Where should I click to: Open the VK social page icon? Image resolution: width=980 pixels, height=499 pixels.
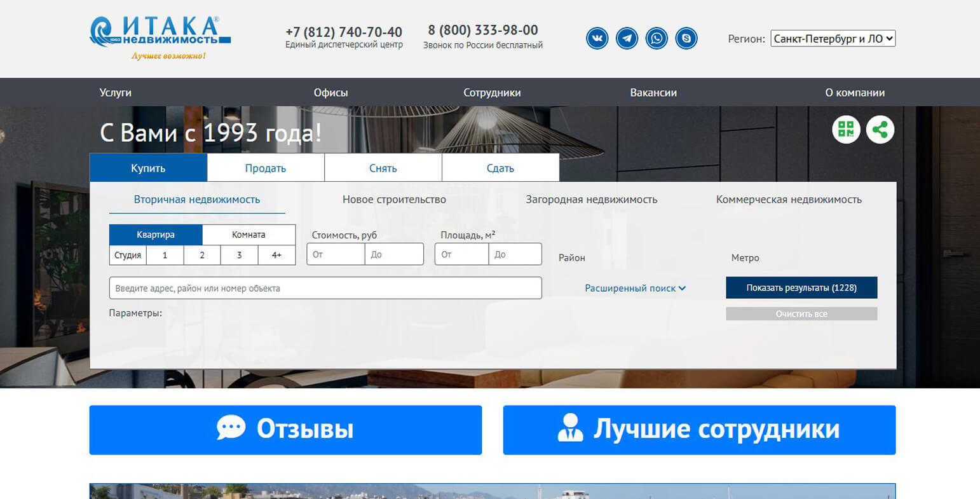tap(597, 38)
